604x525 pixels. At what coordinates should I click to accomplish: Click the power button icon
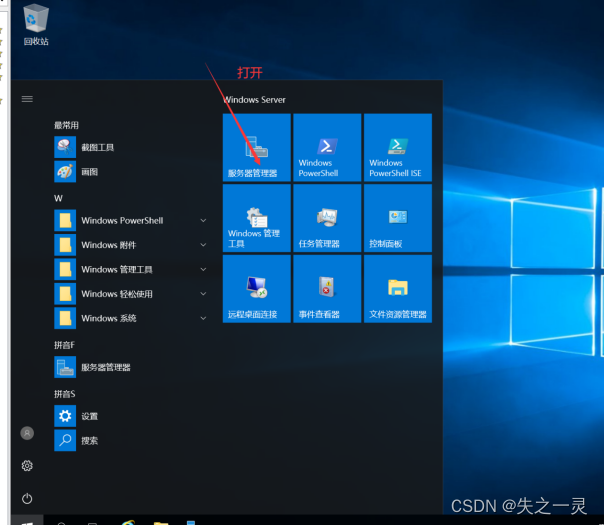[x=27, y=498]
